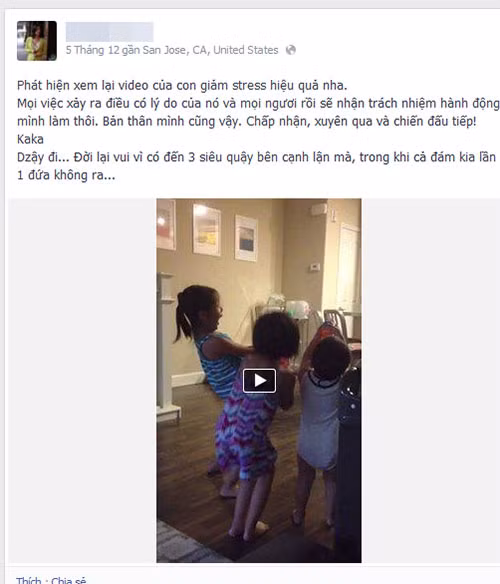
Task: Click the line '1 đứa không ra...'
Action: 66,175
